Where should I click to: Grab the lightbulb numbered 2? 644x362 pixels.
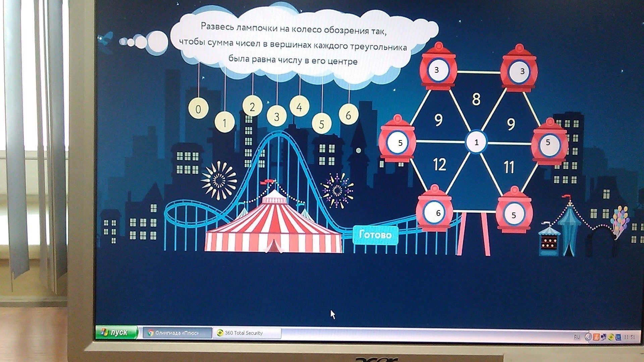[x=252, y=107]
